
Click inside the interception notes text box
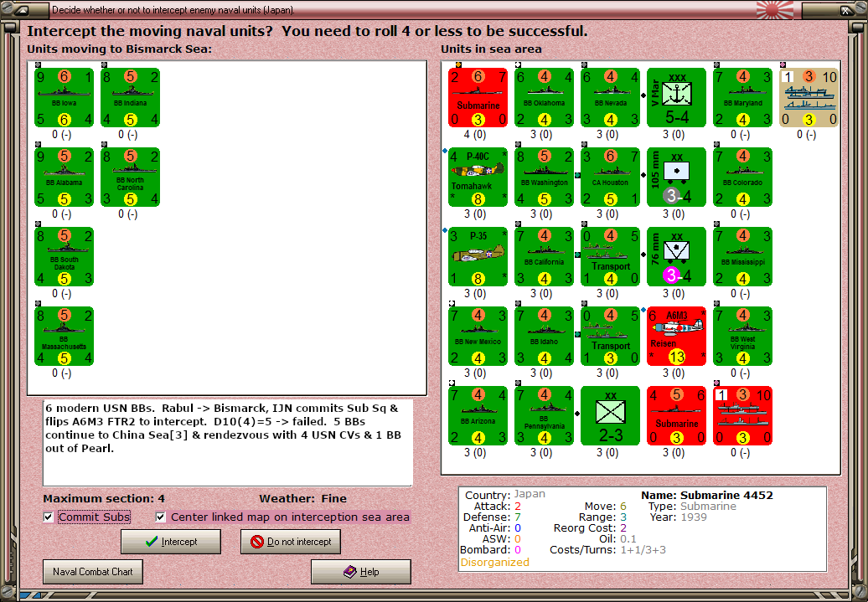(228, 443)
